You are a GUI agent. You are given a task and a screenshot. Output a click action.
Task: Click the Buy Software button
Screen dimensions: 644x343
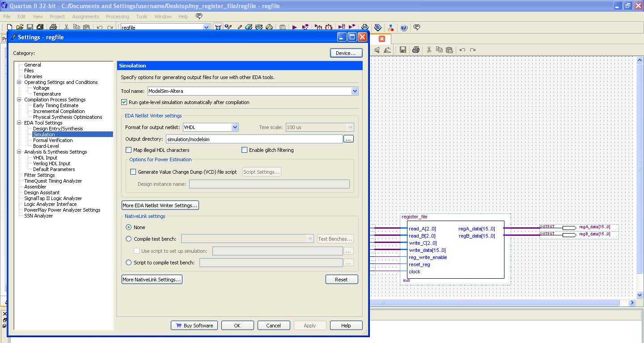(x=195, y=326)
